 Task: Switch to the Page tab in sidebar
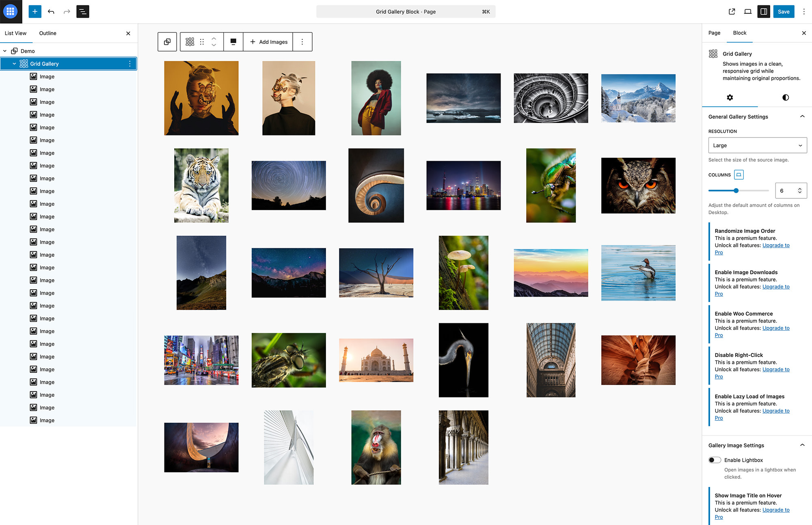[714, 33]
